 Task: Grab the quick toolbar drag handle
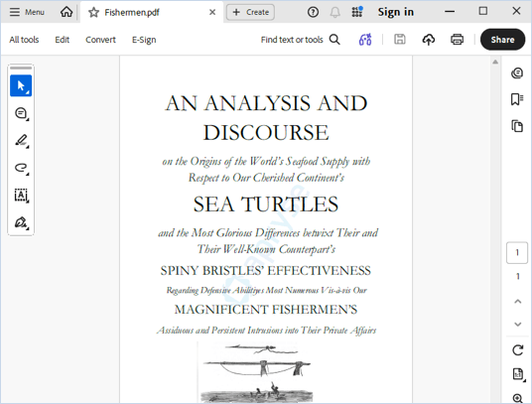[21, 68]
